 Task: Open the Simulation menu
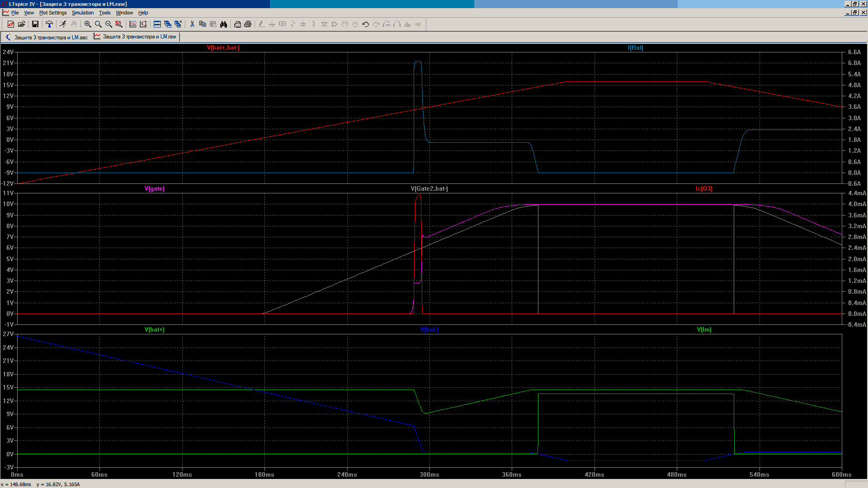[x=83, y=13]
